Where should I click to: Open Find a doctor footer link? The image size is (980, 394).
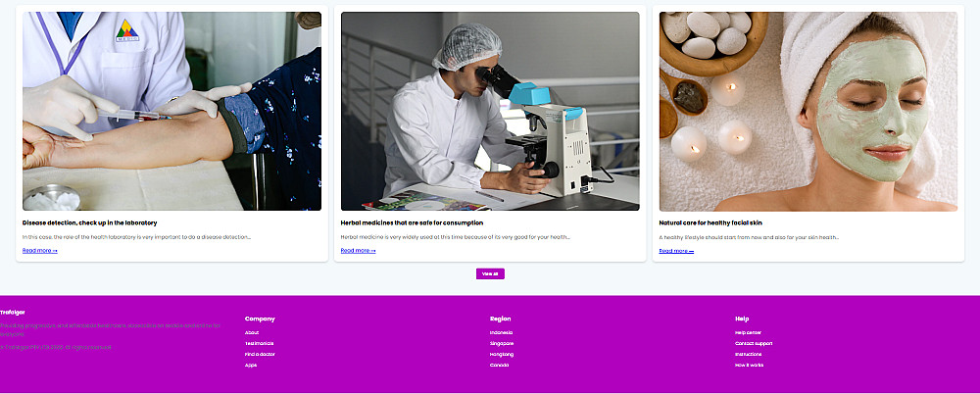pyautogui.click(x=260, y=354)
